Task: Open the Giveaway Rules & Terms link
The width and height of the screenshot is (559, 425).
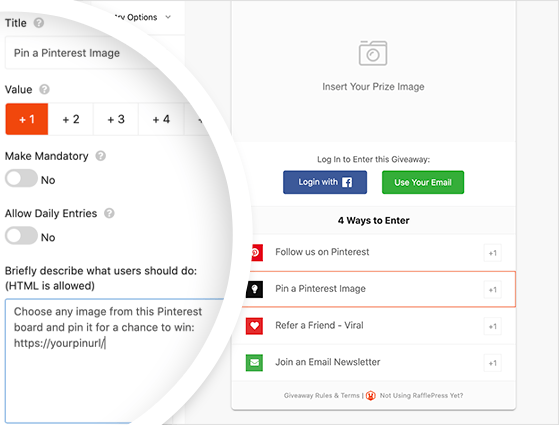Action: [x=322, y=395]
